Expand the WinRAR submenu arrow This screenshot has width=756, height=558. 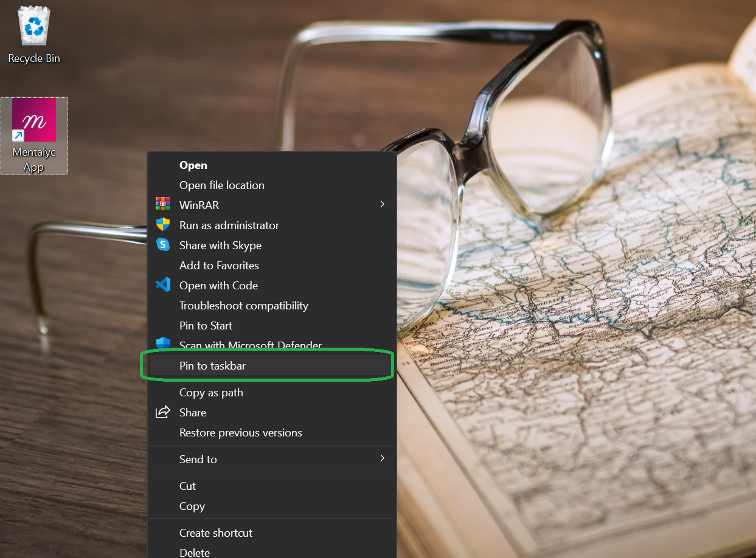point(382,204)
